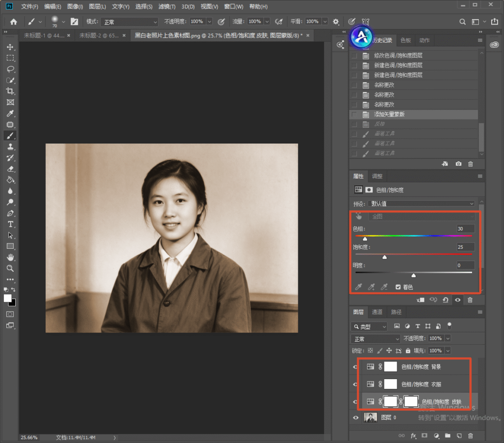The image size is (504, 443).
Task: Toggle the Colorize checkbox
Action: pyautogui.click(x=398, y=287)
